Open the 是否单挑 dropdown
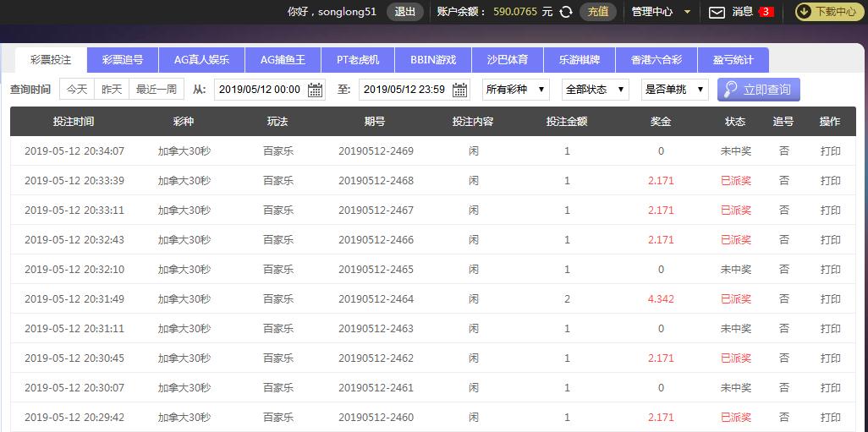Screen dimensions: 868x432 click(x=673, y=90)
